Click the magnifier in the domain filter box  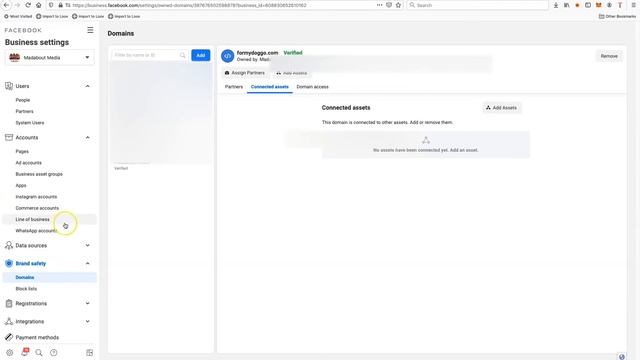click(x=182, y=55)
